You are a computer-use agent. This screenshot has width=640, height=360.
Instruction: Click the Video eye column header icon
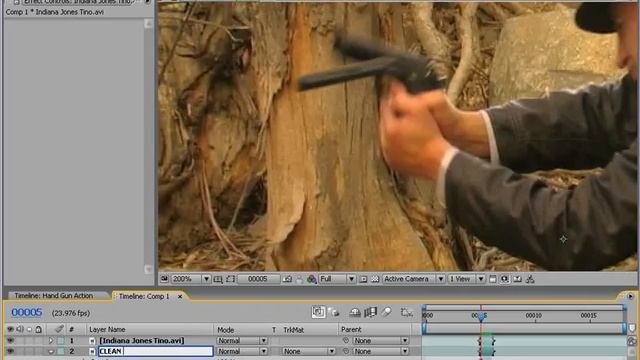(10, 329)
